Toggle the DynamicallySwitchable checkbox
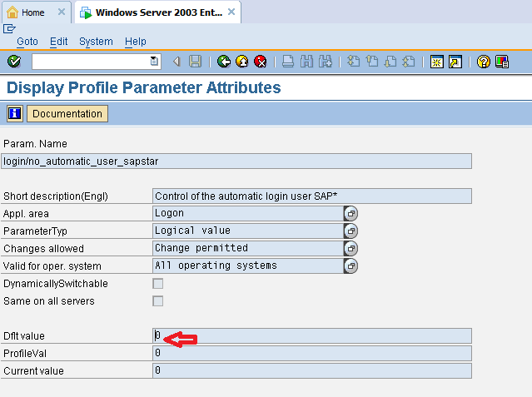 [157, 284]
